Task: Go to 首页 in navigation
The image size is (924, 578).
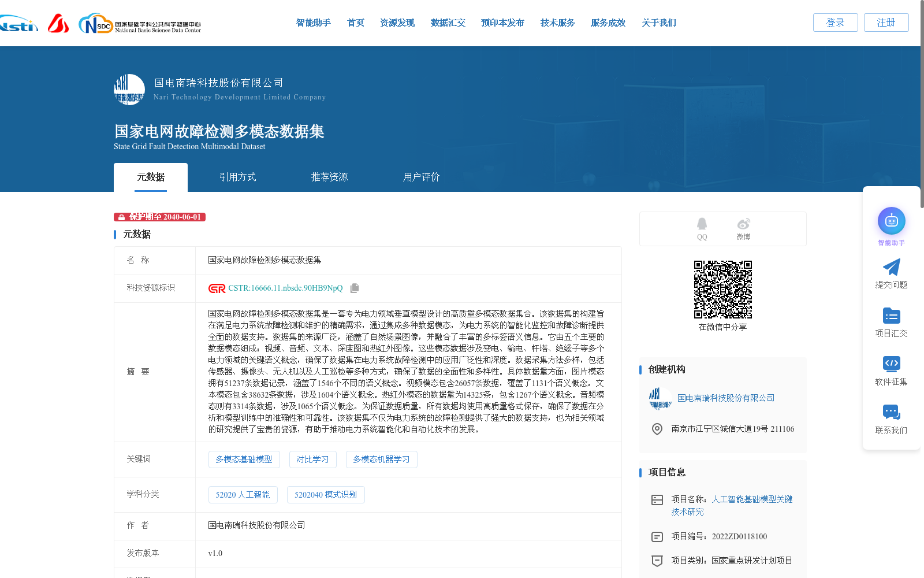Action: tap(356, 23)
